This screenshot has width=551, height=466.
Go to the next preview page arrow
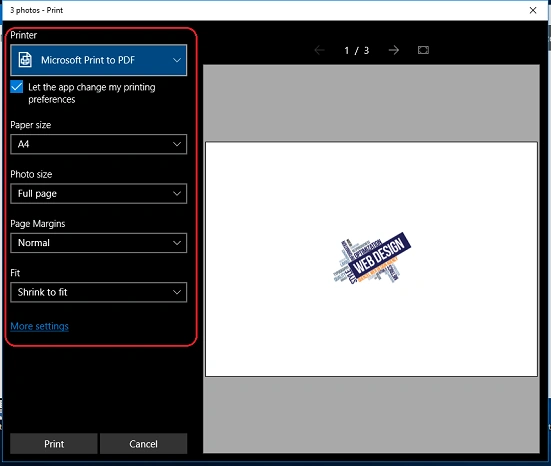coord(394,50)
